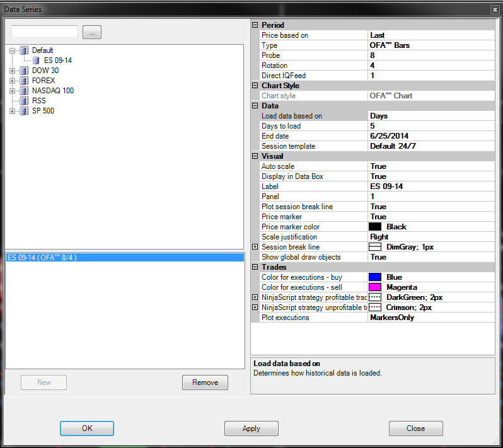This screenshot has height=448, width=503.
Task: Expand the SP 500 tree node
Action: click(12, 112)
